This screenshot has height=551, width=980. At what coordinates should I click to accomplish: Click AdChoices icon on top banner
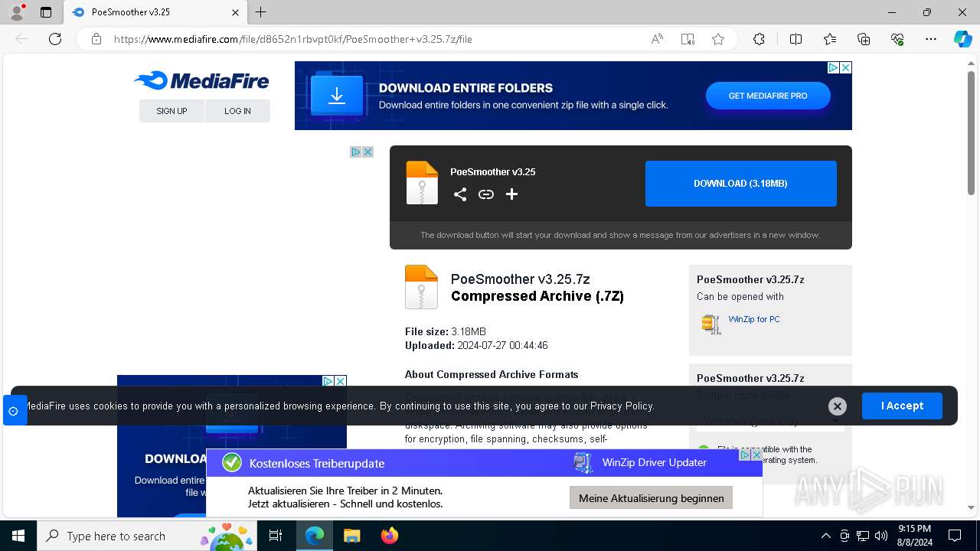coord(834,67)
